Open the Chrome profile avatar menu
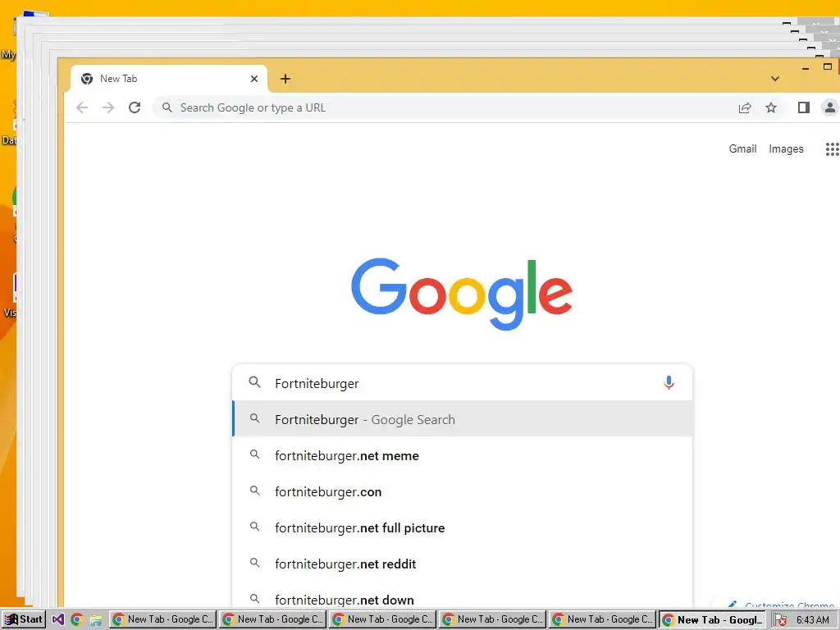 [829, 107]
